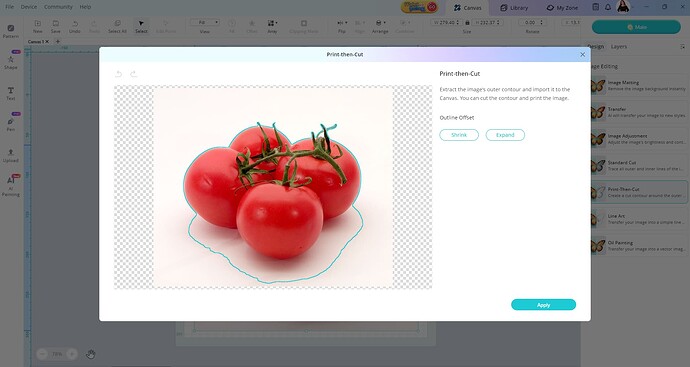Shrink the outline offset
The image size is (690, 367).
click(459, 135)
